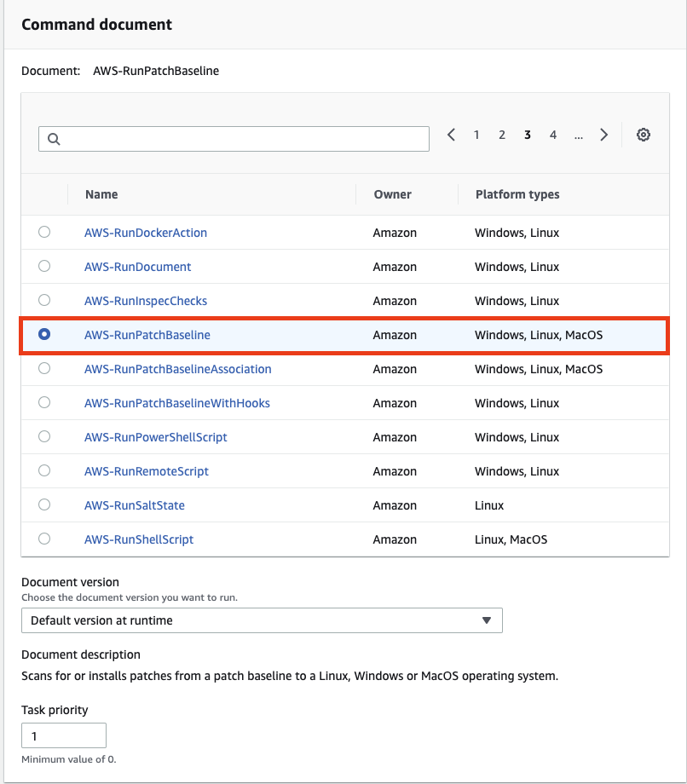Image resolution: width=687 pixels, height=784 pixels.
Task: Click the Task priority input field
Action: 64,735
